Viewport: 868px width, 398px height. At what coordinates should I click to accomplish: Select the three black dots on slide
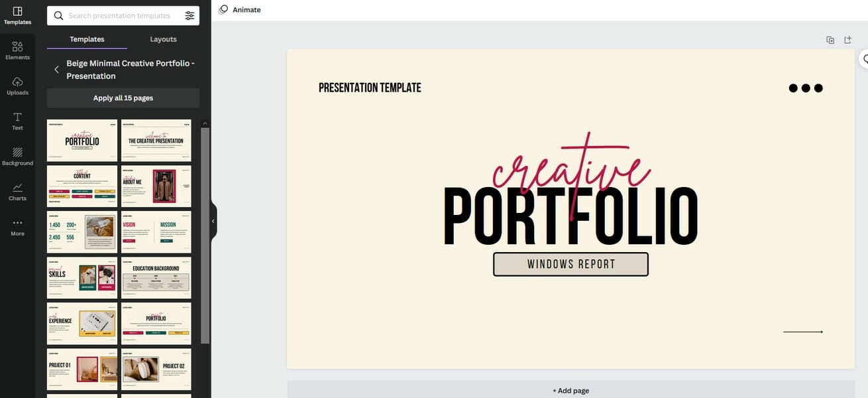pos(806,88)
